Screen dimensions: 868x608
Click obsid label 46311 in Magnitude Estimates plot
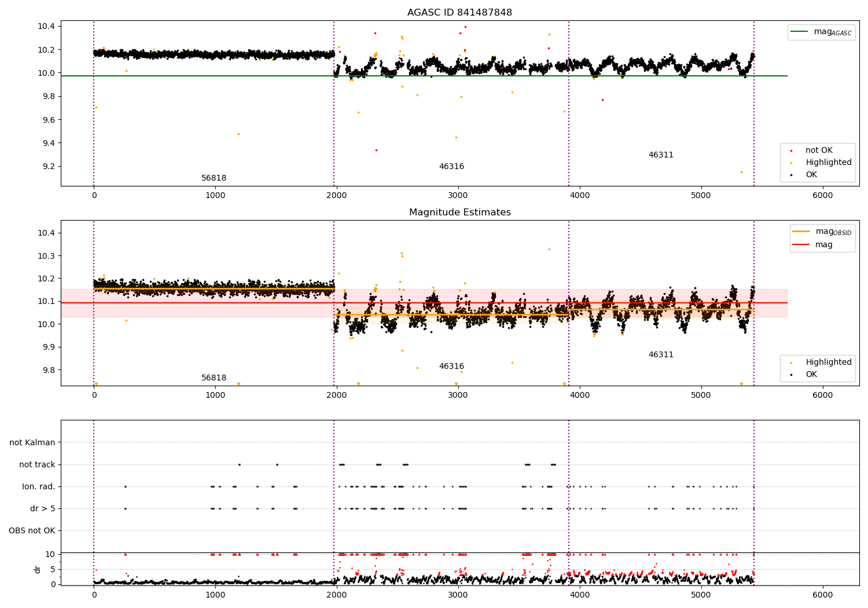661,355
